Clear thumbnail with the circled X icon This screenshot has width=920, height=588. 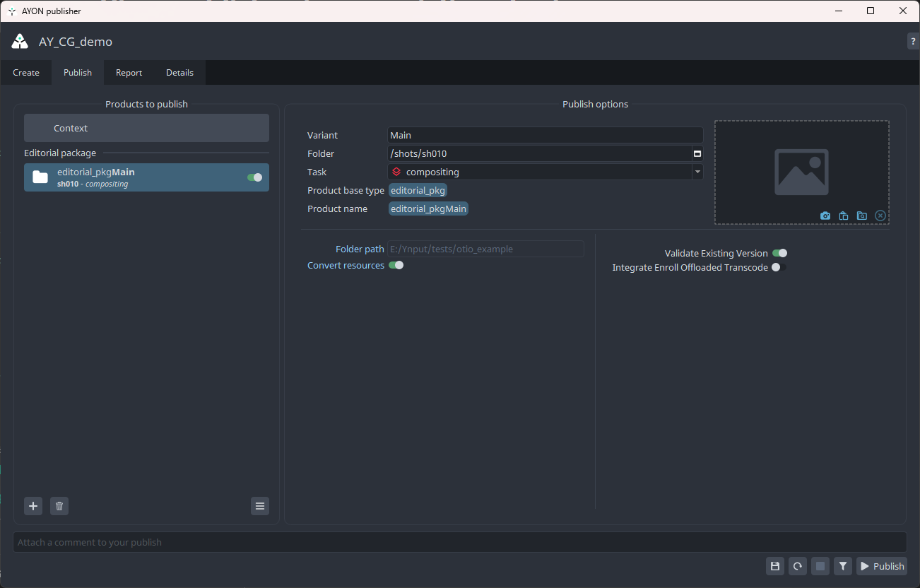point(880,216)
